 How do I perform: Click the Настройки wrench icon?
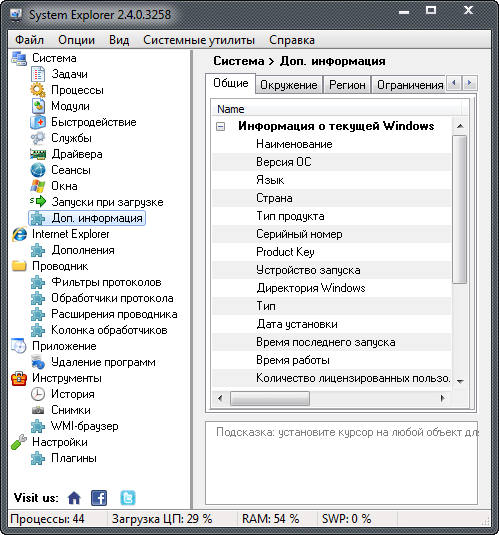tap(19, 442)
